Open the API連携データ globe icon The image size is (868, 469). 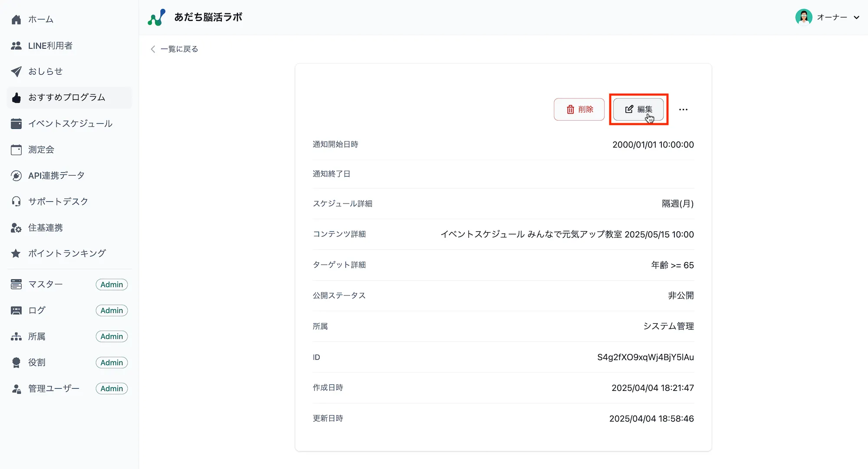point(16,175)
